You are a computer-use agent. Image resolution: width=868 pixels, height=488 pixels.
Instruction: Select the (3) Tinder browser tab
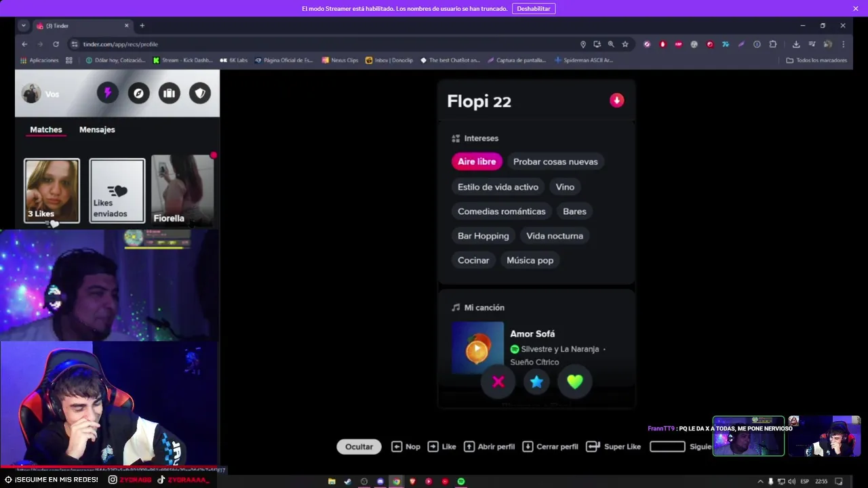tap(80, 26)
